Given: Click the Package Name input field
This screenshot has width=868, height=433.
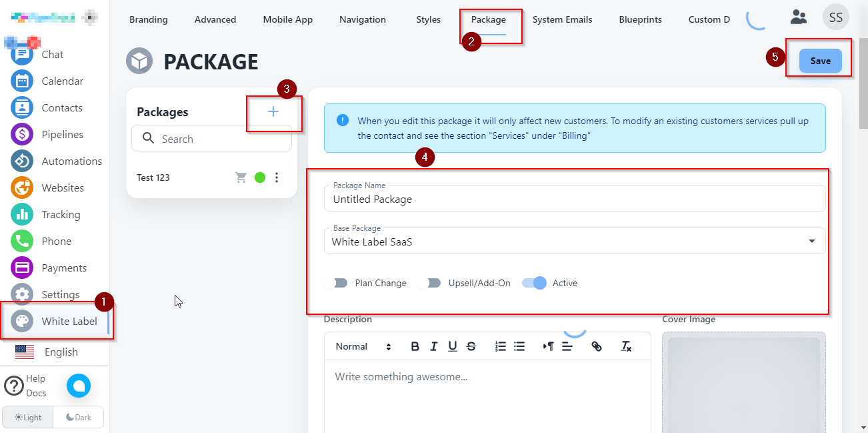Looking at the screenshot, I should tap(573, 199).
